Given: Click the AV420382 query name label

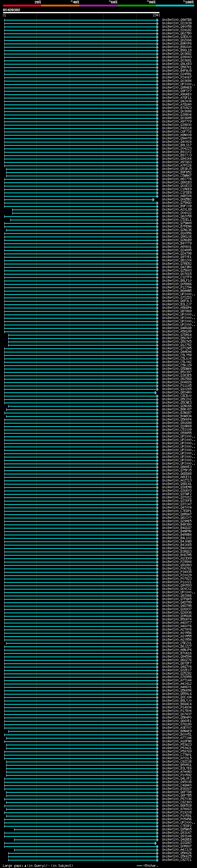Looking at the screenshot, I should pos(11,10).
